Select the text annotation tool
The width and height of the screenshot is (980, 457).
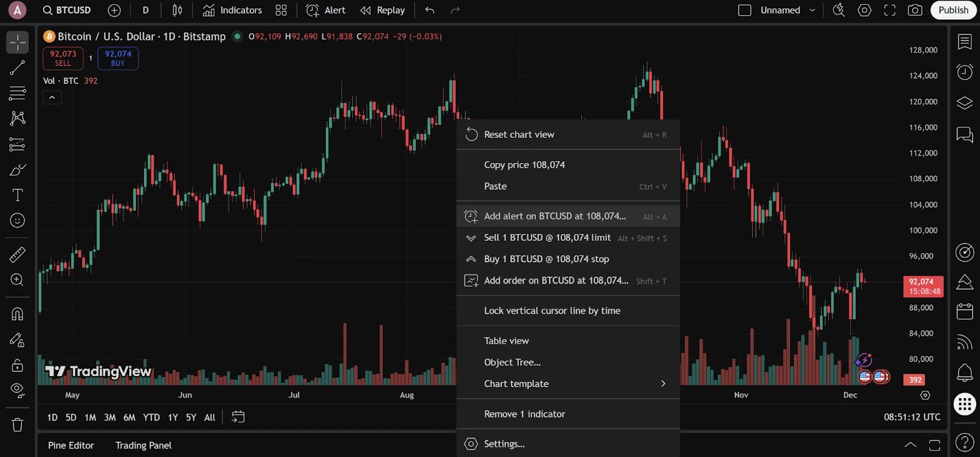[x=17, y=195]
